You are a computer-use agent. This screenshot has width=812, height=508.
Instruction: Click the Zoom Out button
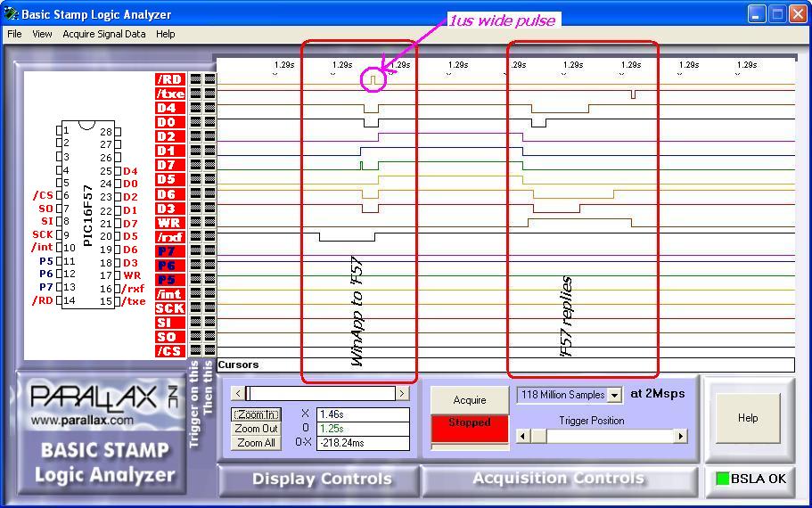click(257, 429)
